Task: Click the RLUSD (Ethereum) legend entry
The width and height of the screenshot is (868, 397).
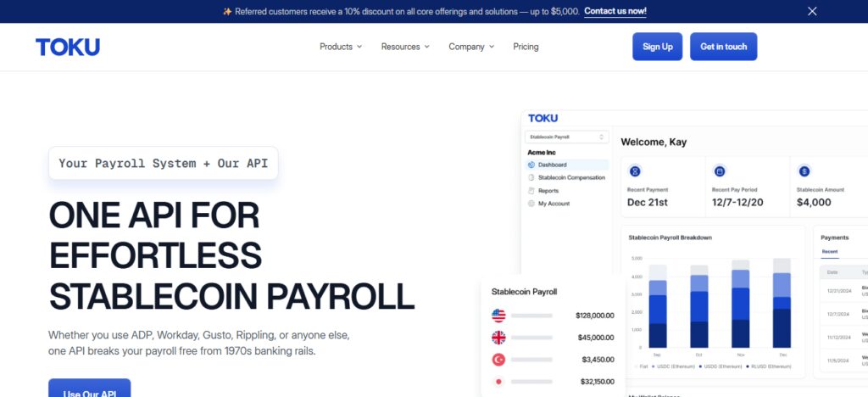Action: 769,366
